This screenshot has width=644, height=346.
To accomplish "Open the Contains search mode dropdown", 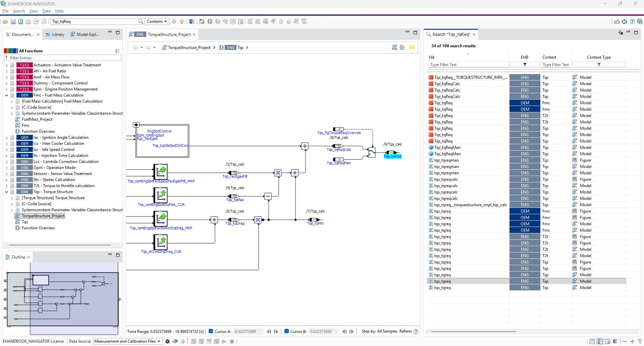I will [157, 21].
